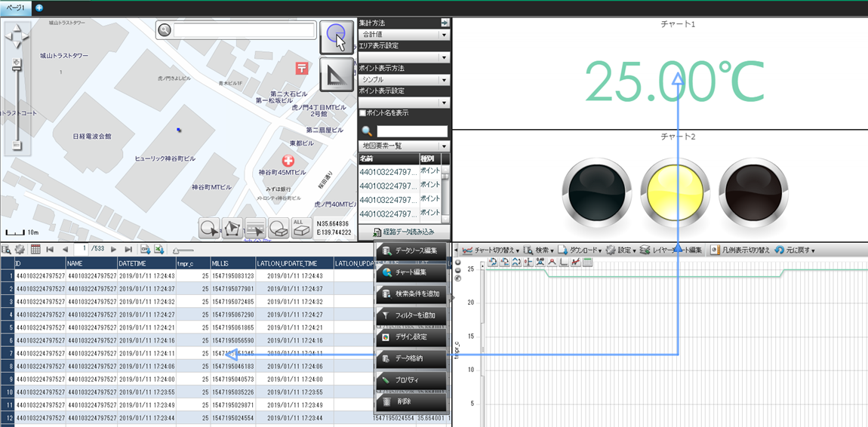Viewport: 868px width, 427px height.
Task: Sort table by tmpr_c column header
Action: tap(192, 263)
